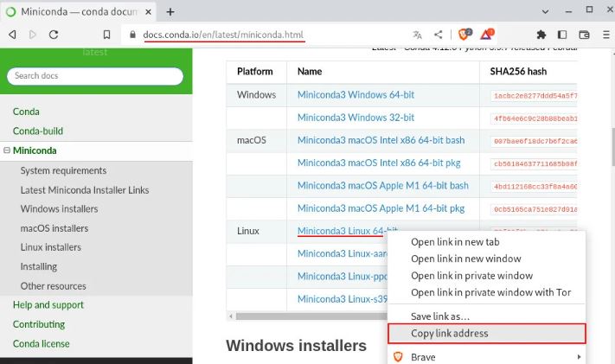Click the share icon in address bar
Image resolution: width=615 pixels, height=364 pixels.
tap(438, 35)
